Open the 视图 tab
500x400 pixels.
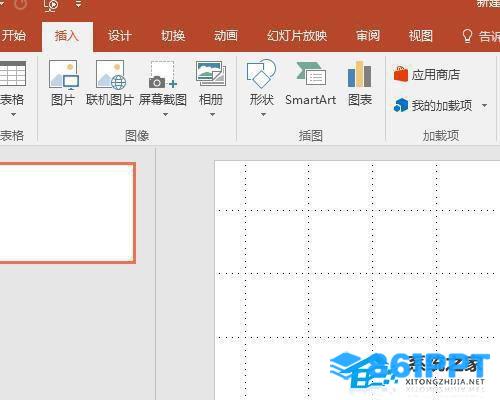[x=421, y=36]
